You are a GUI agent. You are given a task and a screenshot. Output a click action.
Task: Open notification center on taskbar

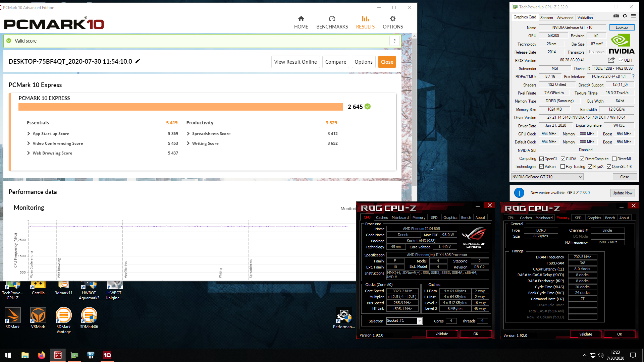coord(633,355)
